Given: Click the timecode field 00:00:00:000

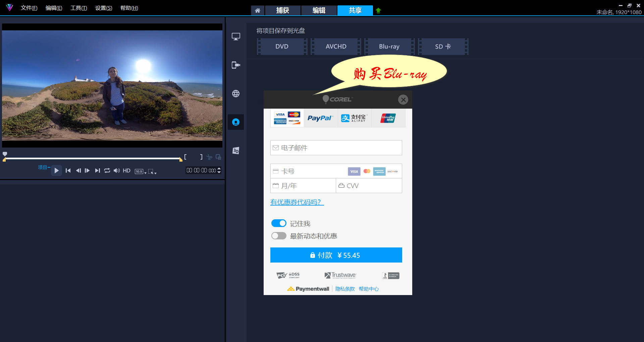Looking at the screenshot, I should [x=201, y=170].
